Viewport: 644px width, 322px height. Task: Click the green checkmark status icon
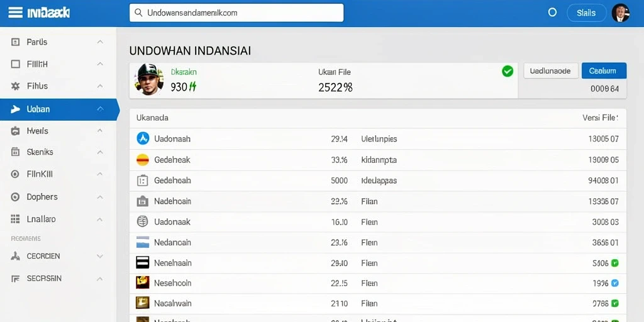[508, 72]
